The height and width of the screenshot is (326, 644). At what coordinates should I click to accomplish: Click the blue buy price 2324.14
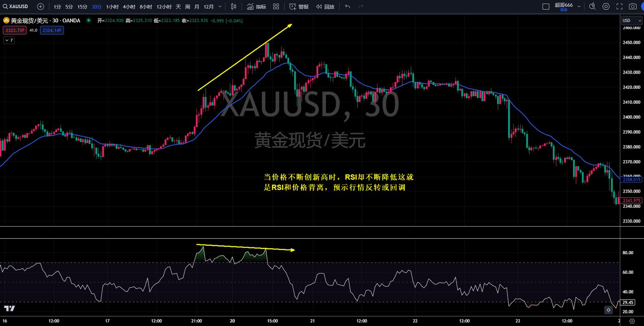click(52, 30)
